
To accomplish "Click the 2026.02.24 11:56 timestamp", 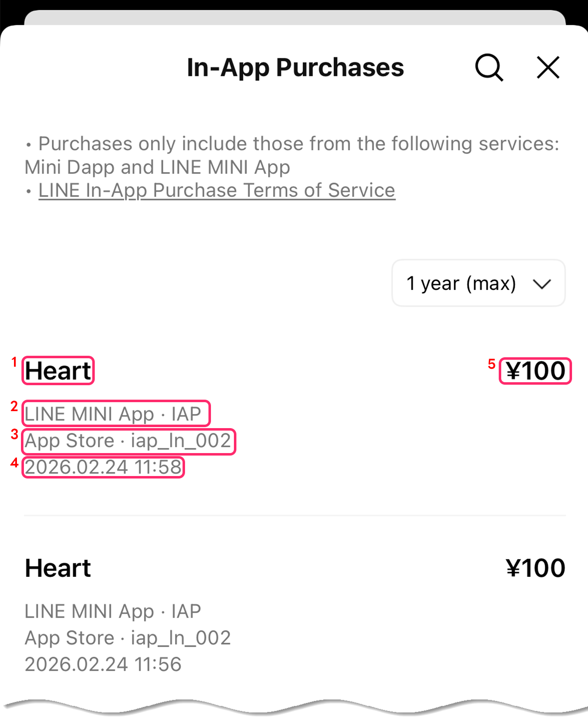I will click(103, 664).
